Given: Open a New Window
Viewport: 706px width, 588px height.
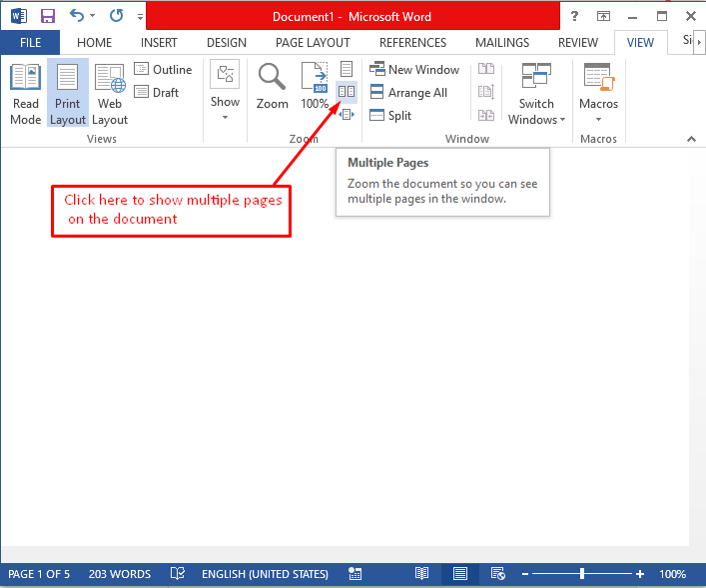Looking at the screenshot, I should tap(414, 69).
